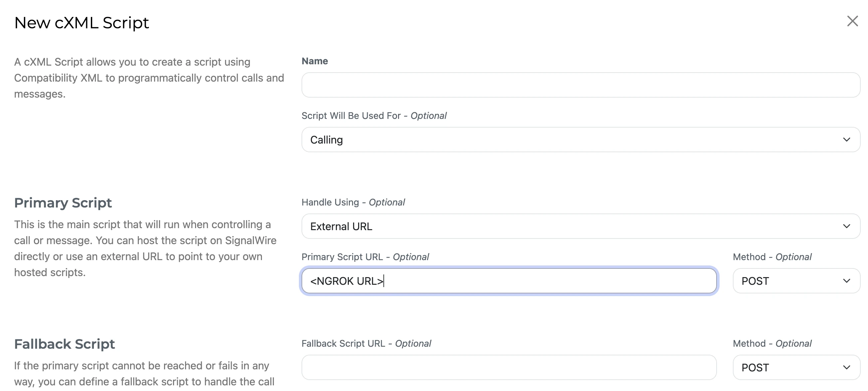Close the New cXML Script dialog
Screen dimensions: 868x391
pos(852,21)
